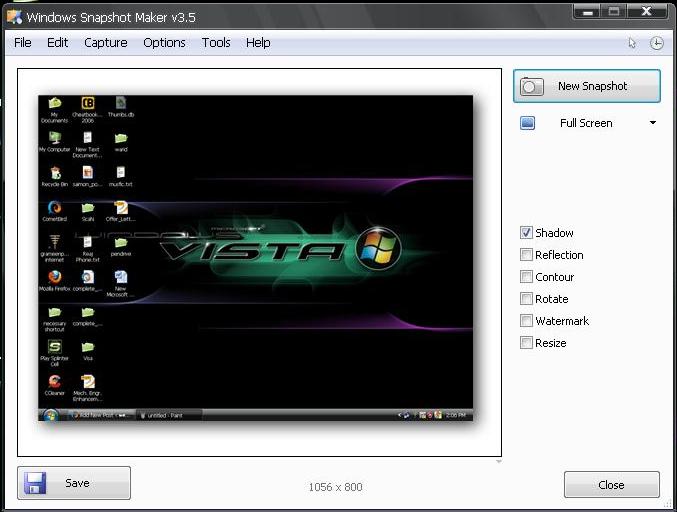677x512 pixels.
Task: Open the Tools menu
Action: pyautogui.click(x=216, y=43)
